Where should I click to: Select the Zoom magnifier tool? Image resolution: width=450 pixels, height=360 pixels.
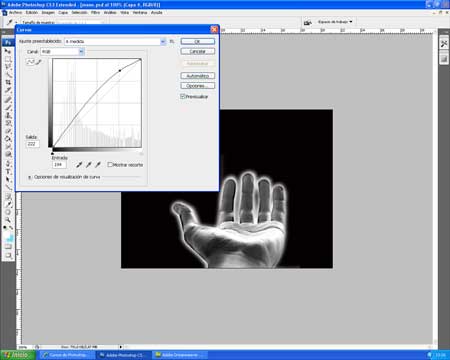8,220
